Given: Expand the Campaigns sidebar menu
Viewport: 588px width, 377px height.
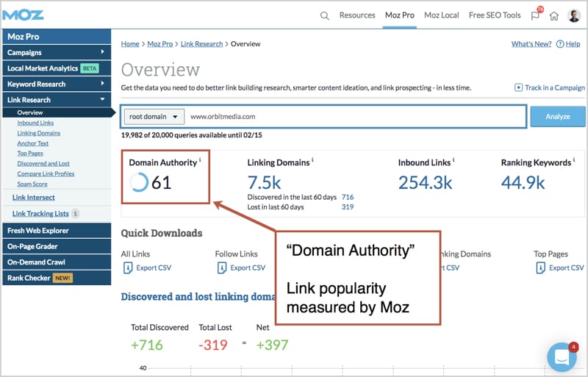Looking at the screenshot, I should (102, 51).
